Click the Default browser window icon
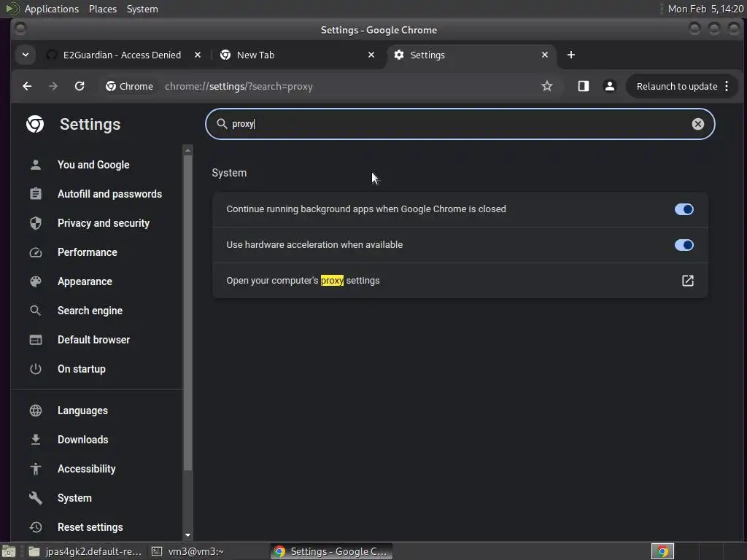747x560 pixels. tap(36, 340)
